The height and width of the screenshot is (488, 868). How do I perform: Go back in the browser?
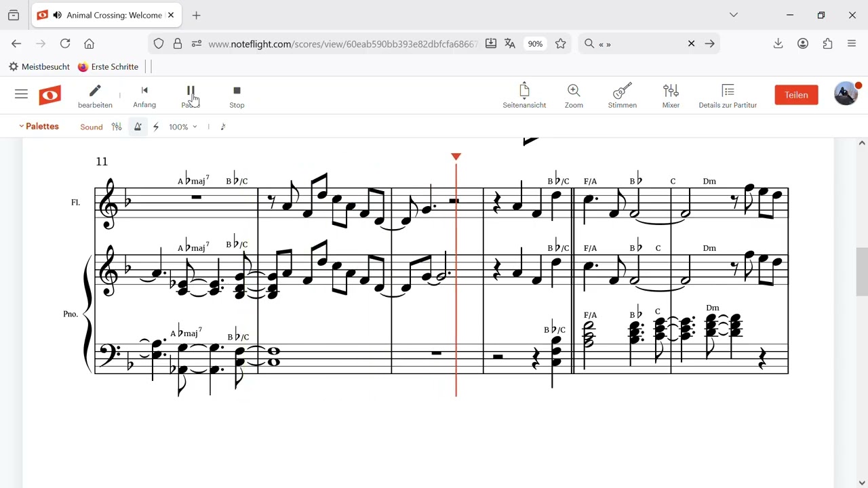point(16,43)
